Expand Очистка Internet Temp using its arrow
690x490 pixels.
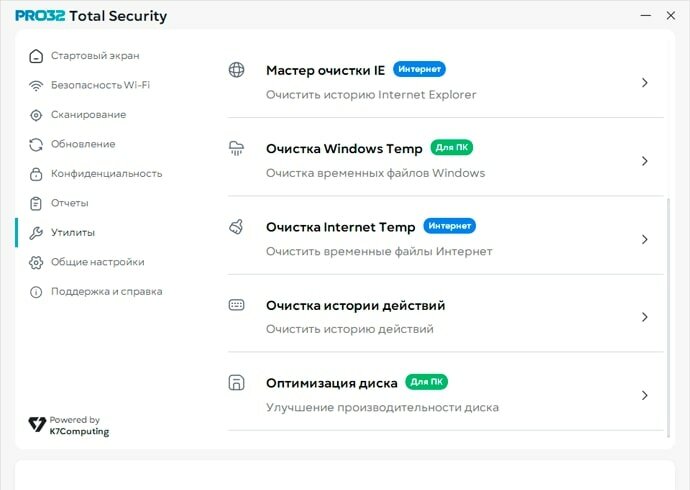[645, 240]
